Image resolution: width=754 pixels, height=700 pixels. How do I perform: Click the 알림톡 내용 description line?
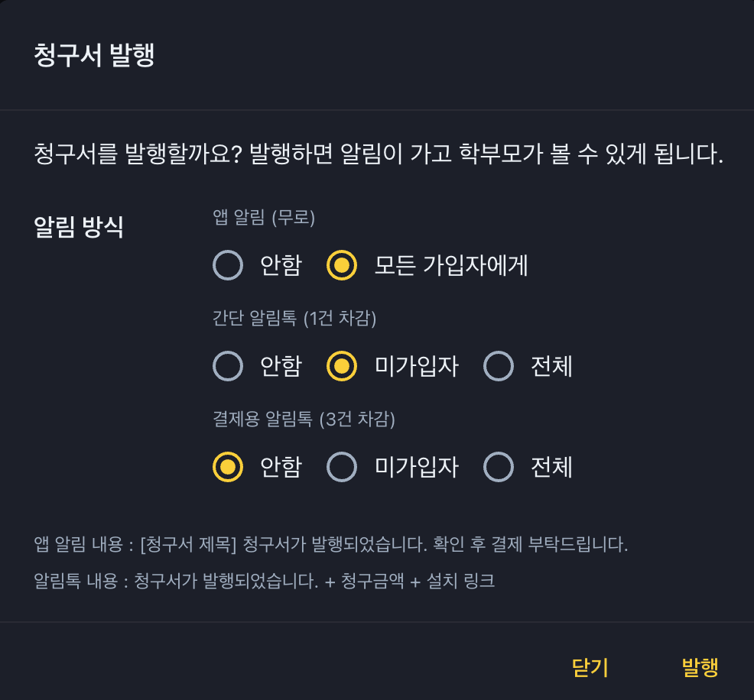click(264, 582)
